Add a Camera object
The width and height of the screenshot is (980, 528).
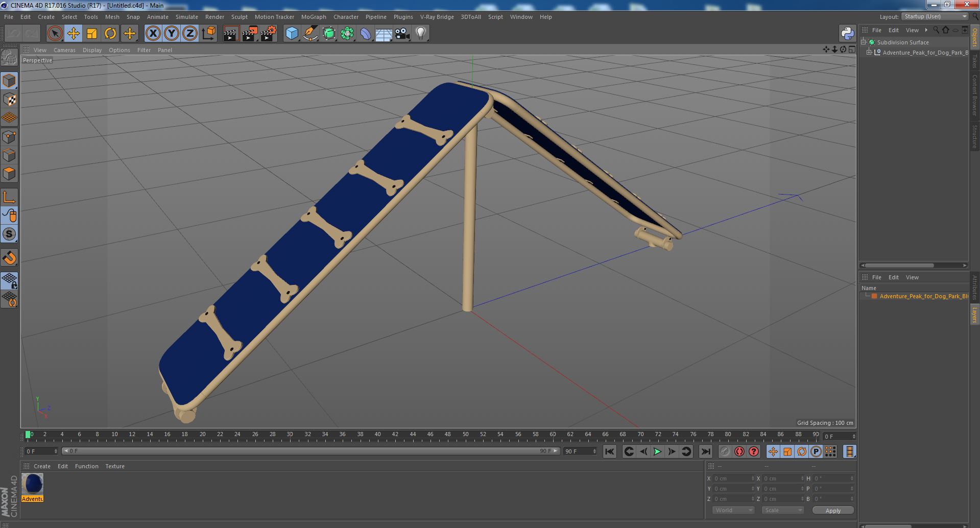402,34
